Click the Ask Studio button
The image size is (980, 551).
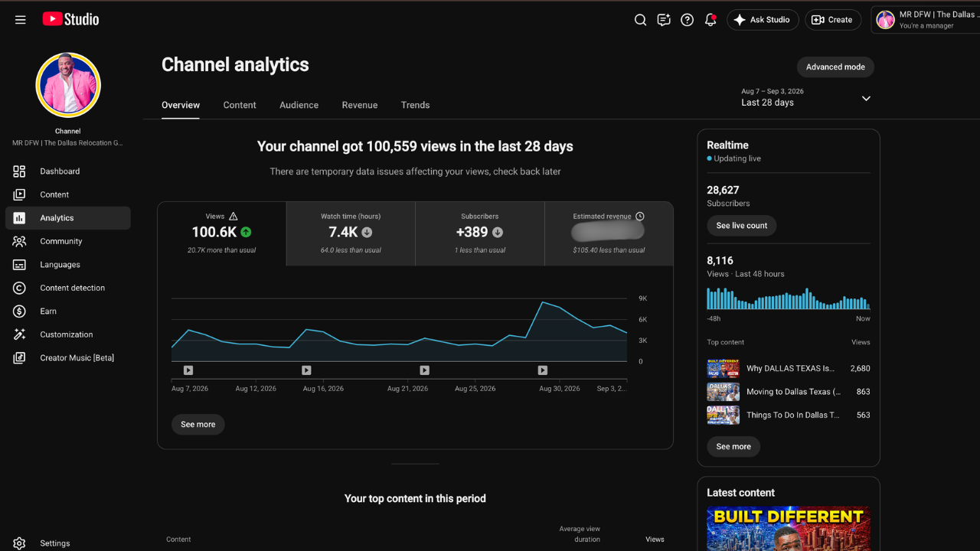763,20
